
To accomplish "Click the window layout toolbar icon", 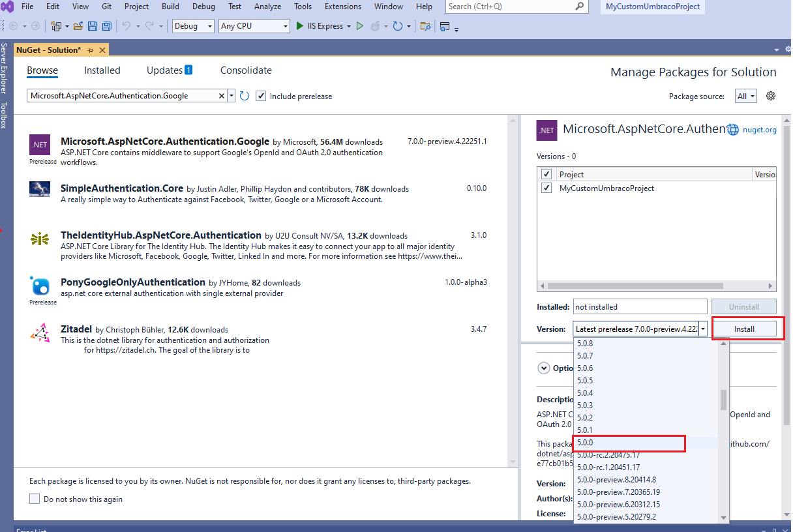I will [x=445, y=26].
